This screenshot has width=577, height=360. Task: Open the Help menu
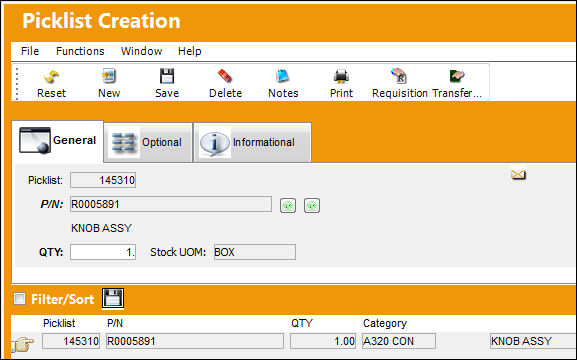coord(190,51)
